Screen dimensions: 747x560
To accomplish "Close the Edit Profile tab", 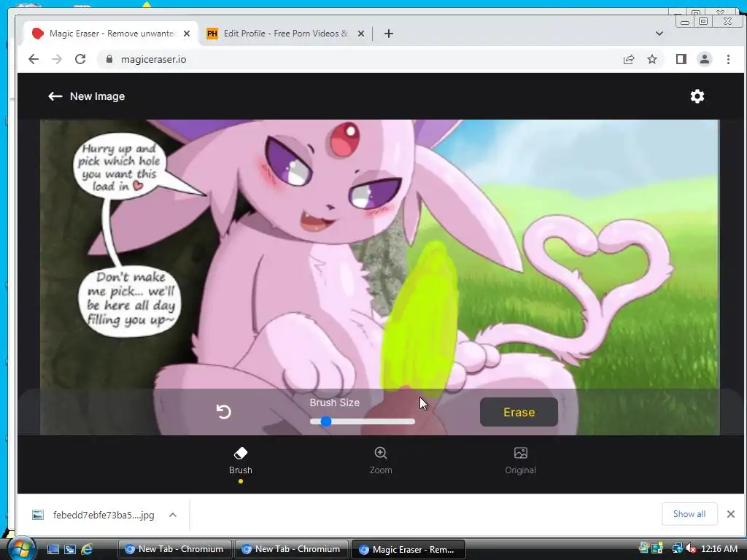I will (x=361, y=34).
